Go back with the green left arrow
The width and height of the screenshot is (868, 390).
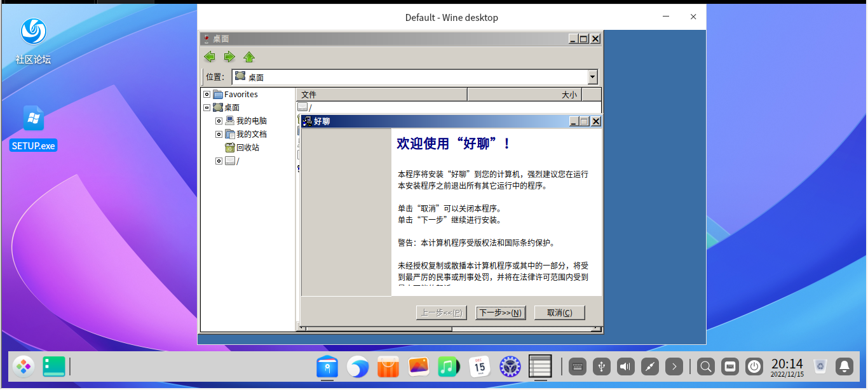[x=210, y=57]
